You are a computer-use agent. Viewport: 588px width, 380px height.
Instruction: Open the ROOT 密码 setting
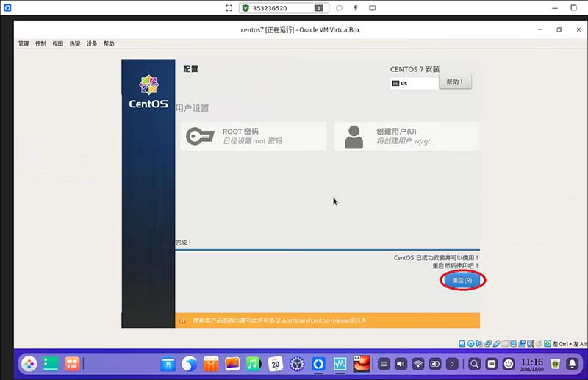253,136
